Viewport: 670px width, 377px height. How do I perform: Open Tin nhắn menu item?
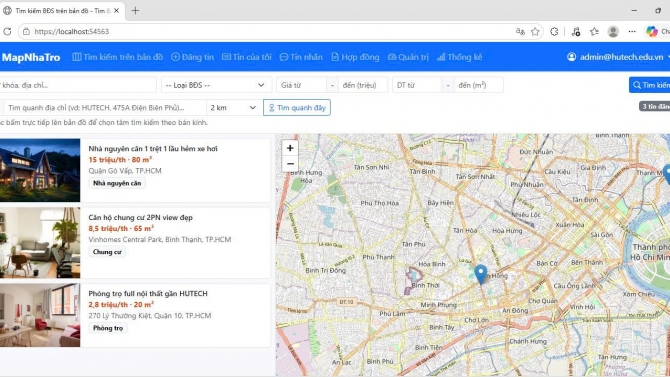click(301, 57)
